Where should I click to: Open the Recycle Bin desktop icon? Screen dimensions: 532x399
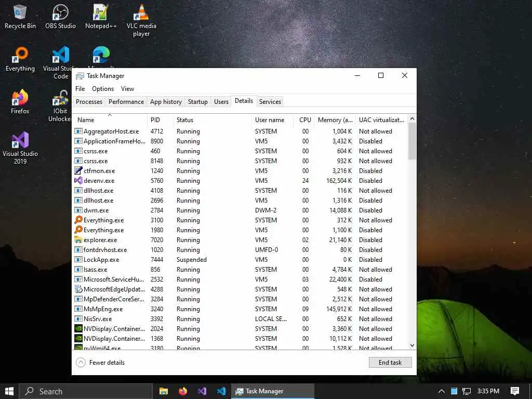(20, 17)
